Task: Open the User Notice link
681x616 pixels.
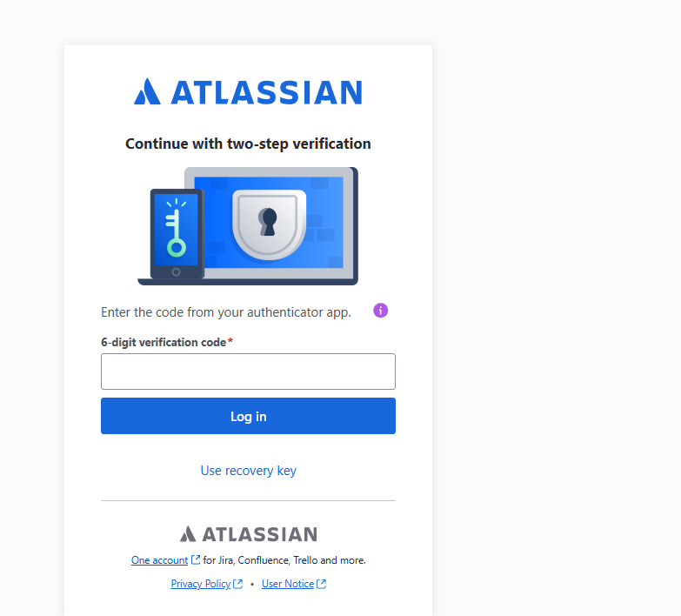Action: (x=288, y=584)
